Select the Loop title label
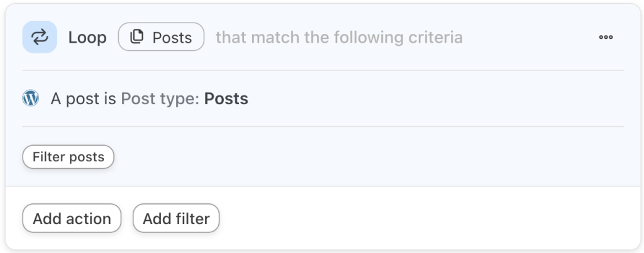The image size is (644, 253). pyautogui.click(x=87, y=37)
